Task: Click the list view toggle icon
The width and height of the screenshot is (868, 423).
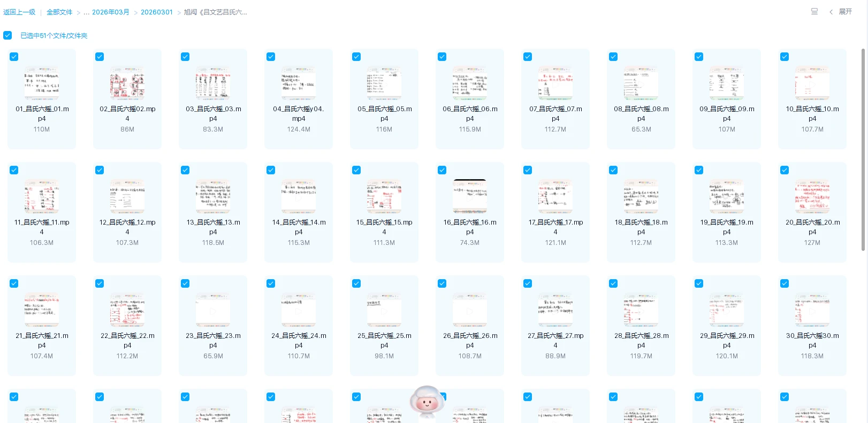Action: (814, 12)
